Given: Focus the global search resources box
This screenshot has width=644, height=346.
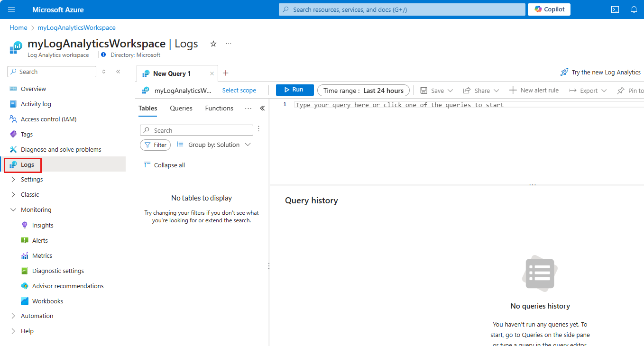Looking at the screenshot, I should [x=402, y=9].
